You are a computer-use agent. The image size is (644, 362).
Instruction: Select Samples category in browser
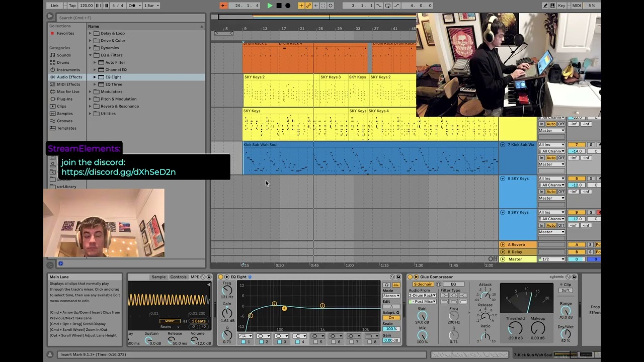pos(64,114)
